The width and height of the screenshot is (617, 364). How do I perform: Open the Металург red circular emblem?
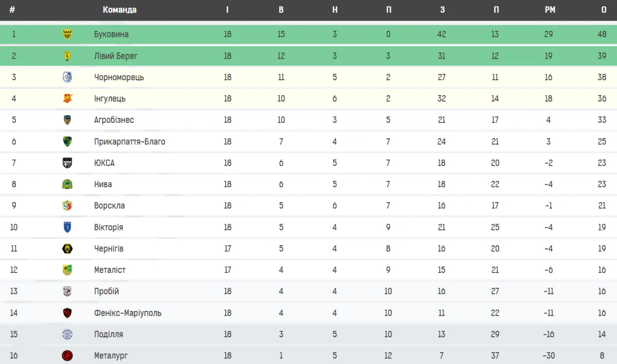(x=67, y=356)
